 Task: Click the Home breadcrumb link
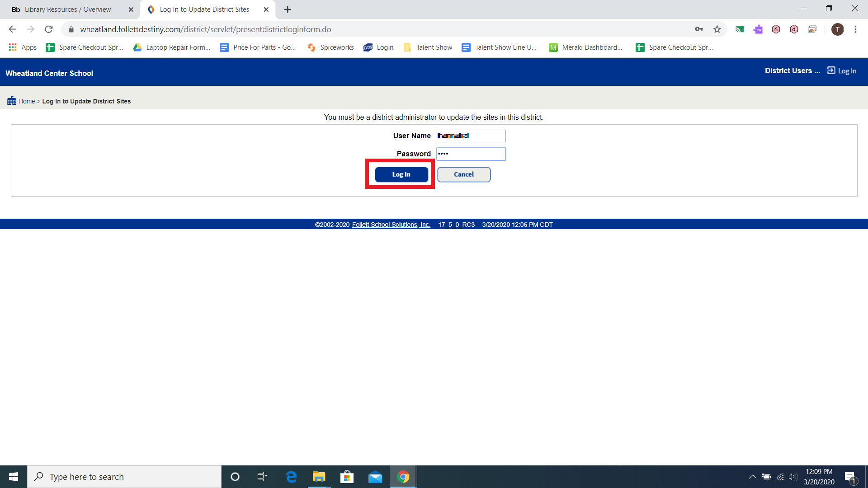[x=27, y=101]
